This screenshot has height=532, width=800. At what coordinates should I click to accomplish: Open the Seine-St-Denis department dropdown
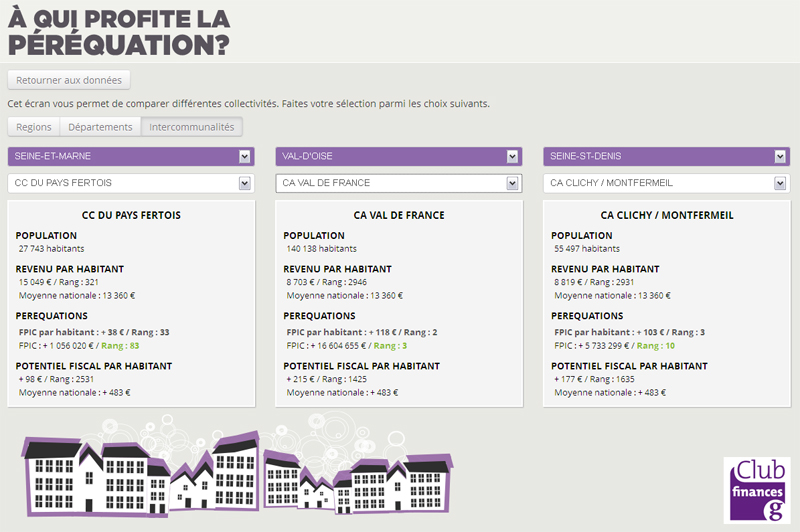coord(667,157)
